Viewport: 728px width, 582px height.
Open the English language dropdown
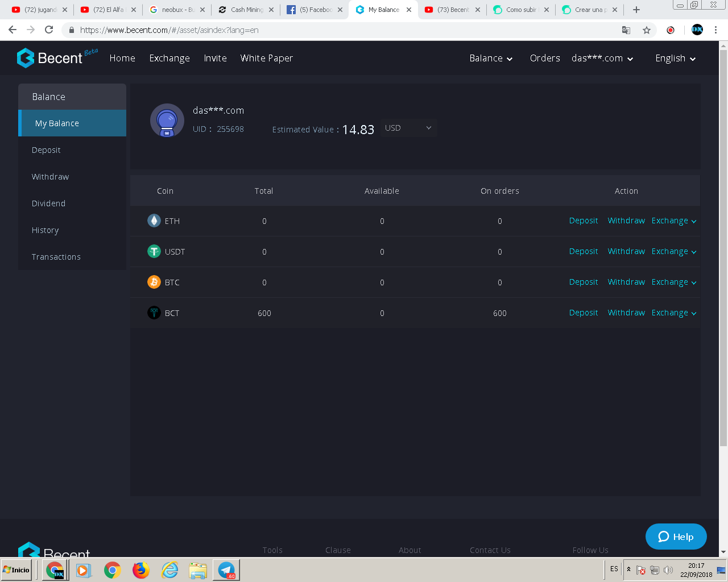coord(676,58)
